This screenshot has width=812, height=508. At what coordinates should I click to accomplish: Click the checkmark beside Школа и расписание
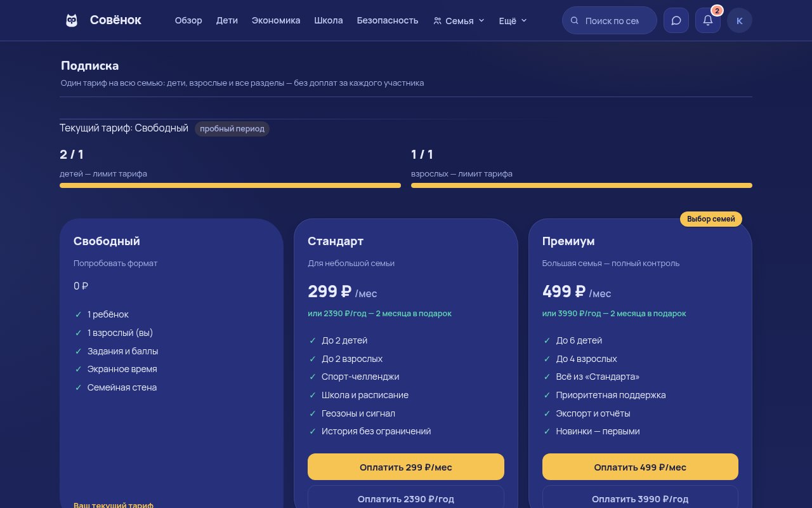[x=312, y=395]
